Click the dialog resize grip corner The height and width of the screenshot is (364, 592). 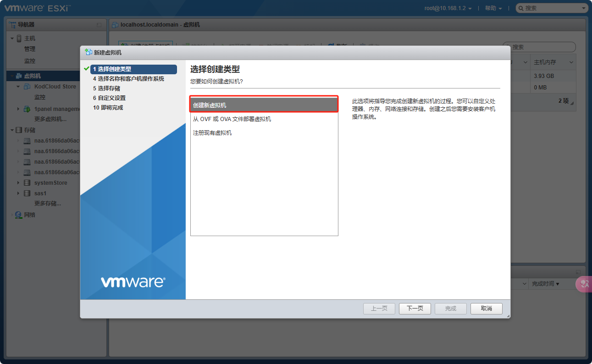(x=508, y=316)
